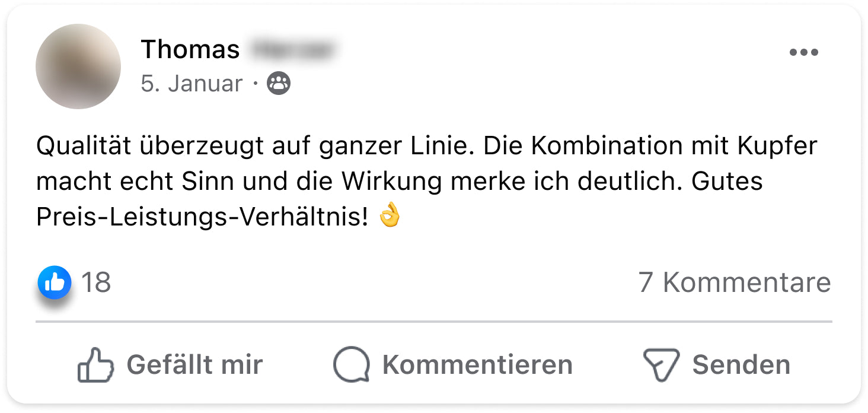Click the Kommentieren text label
The height and width of the screenshot is (413, 868).
(x=477, y=364)
